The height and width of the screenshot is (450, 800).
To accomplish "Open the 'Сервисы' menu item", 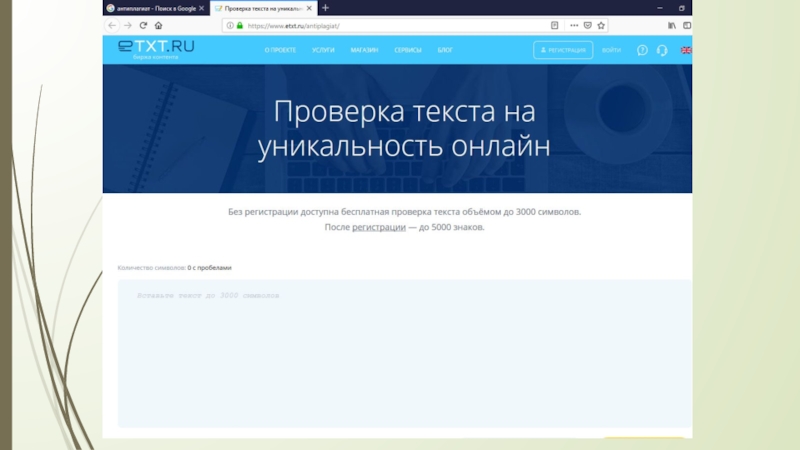I will 407,49.
